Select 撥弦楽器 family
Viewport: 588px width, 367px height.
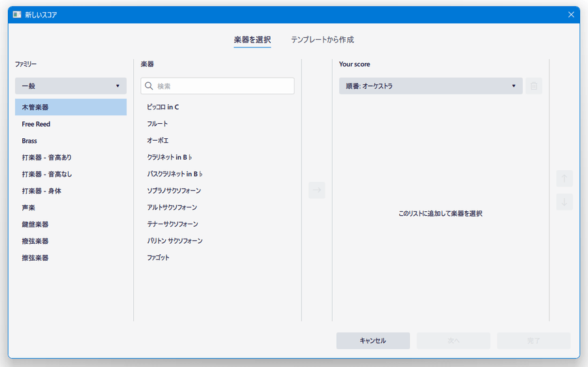71,241
